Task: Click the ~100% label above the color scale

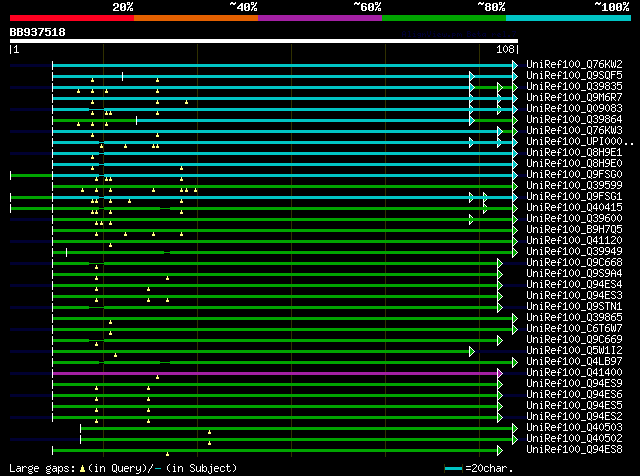Action: click(x=611, y=7)
